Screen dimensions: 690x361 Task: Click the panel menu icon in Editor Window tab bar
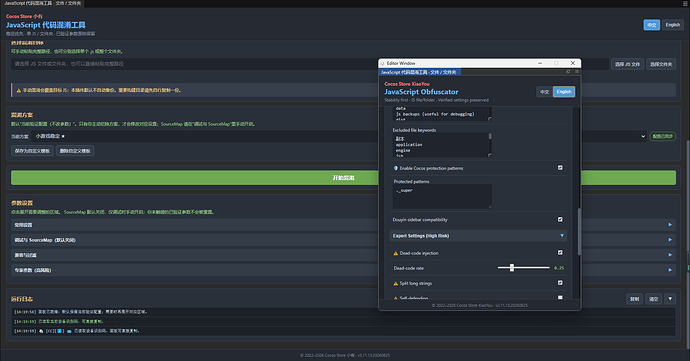point(577,72)
